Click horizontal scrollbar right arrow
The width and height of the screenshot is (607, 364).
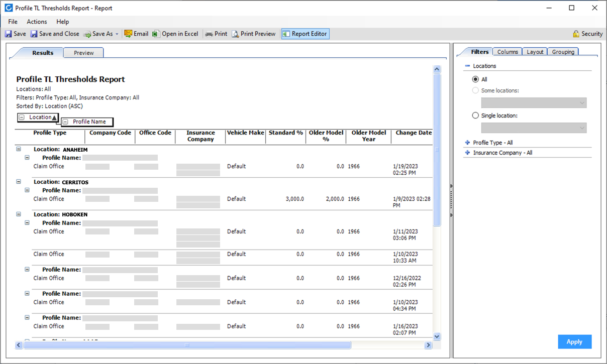[428, 345]
